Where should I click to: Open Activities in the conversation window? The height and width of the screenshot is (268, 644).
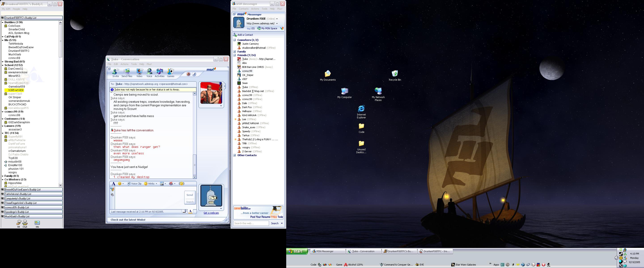click(159, 73)
